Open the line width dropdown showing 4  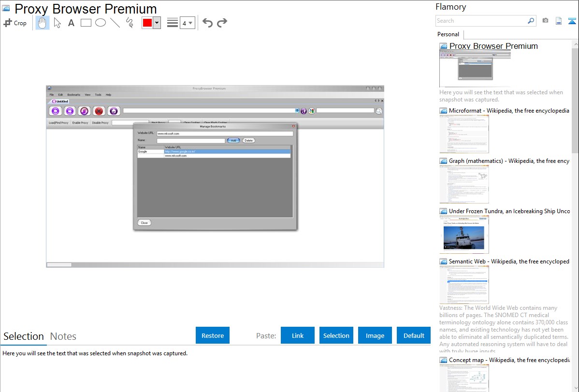188,23
